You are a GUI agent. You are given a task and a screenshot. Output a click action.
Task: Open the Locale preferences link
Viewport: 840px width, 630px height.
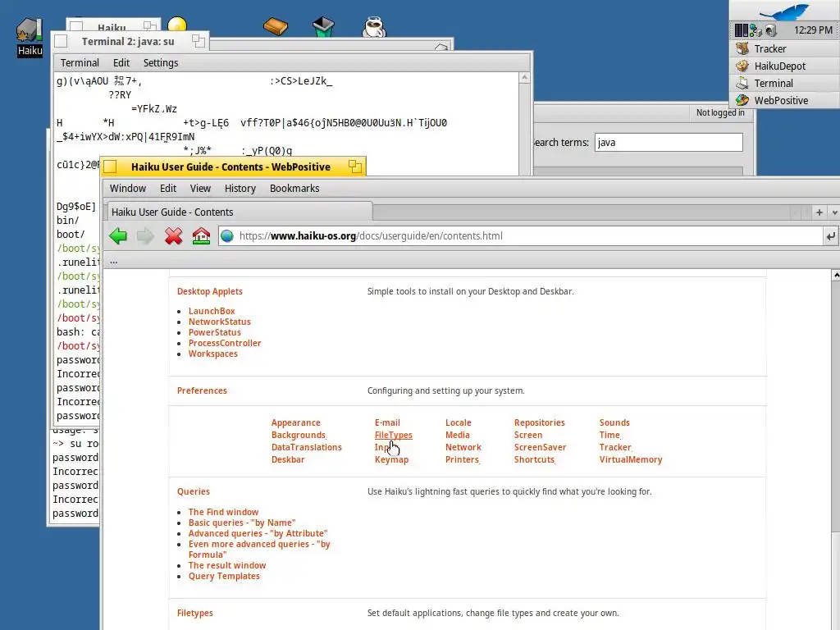[x=458, y=422]
